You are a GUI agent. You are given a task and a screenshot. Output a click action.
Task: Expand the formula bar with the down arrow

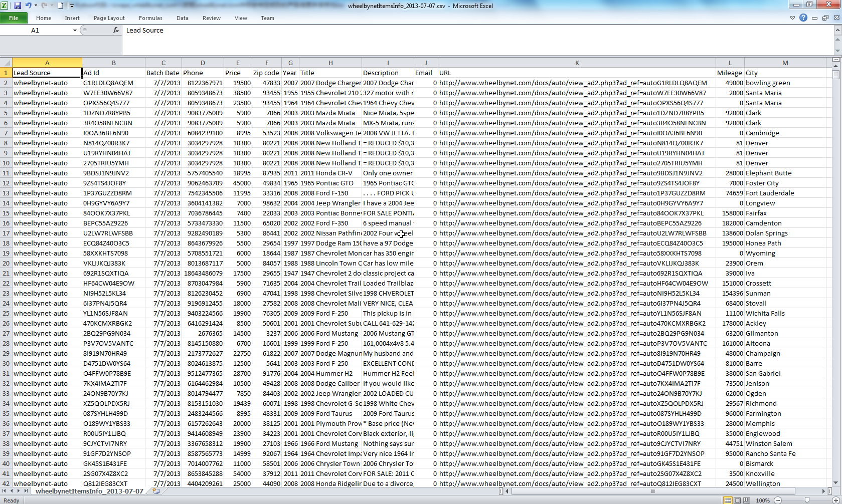click(837, 51)
